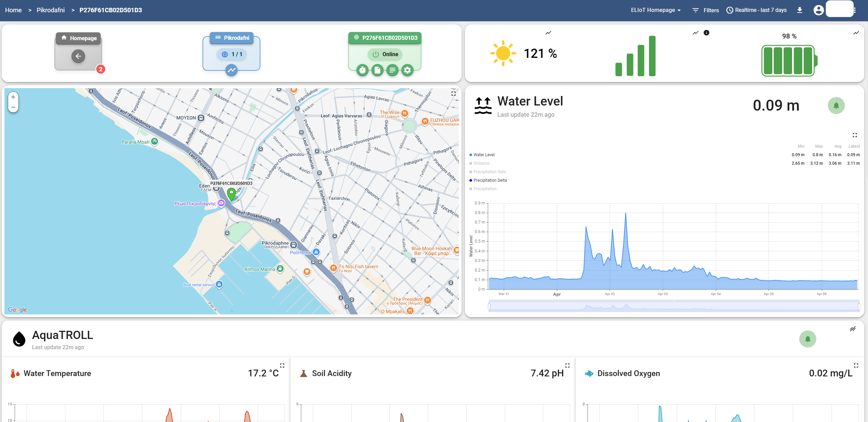Click the download icon in header
868x422 pixels.
pyautogui.click(x=800, y=10)
